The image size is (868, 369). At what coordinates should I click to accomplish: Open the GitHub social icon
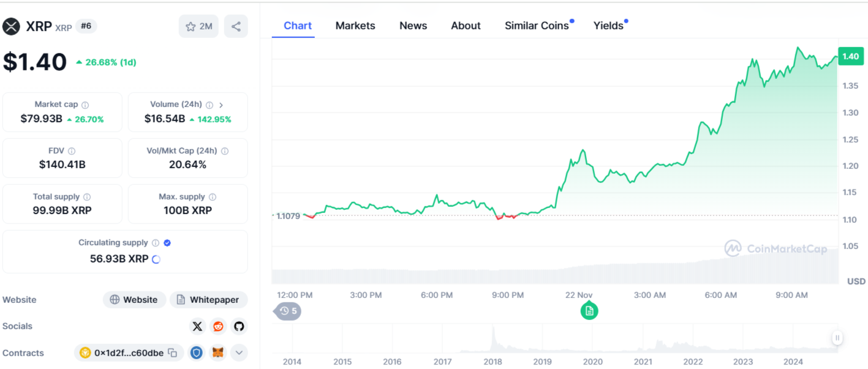coord(239,326)
